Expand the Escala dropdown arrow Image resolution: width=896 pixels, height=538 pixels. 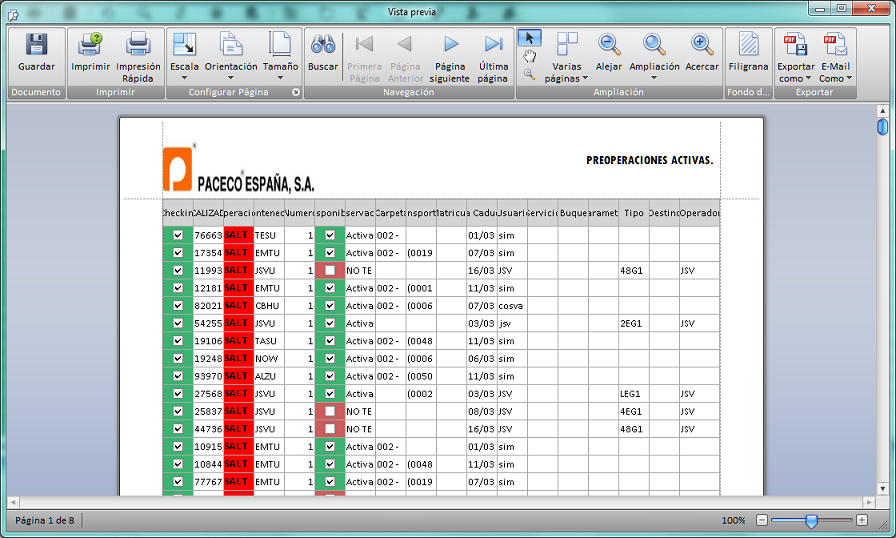[184, 78]
